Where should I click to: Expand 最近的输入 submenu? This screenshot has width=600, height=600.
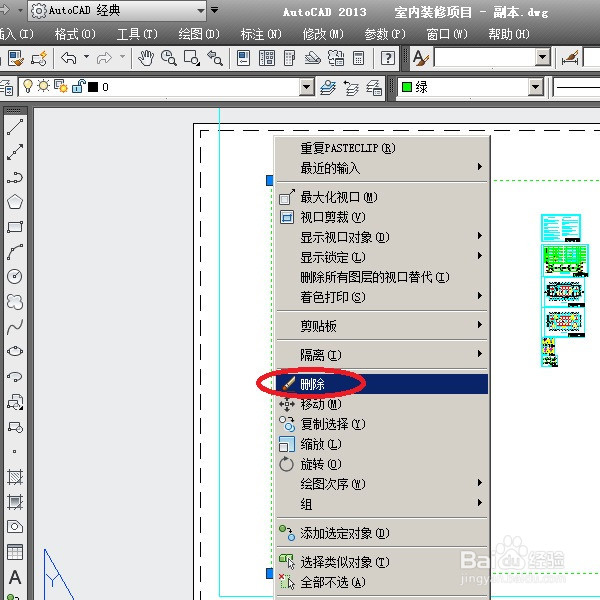point(382,168)
